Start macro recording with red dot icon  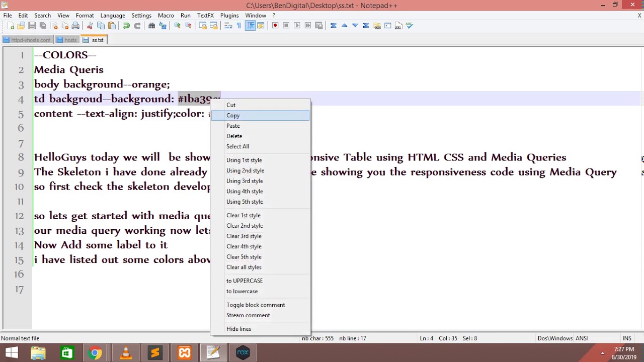click(275, 26)
